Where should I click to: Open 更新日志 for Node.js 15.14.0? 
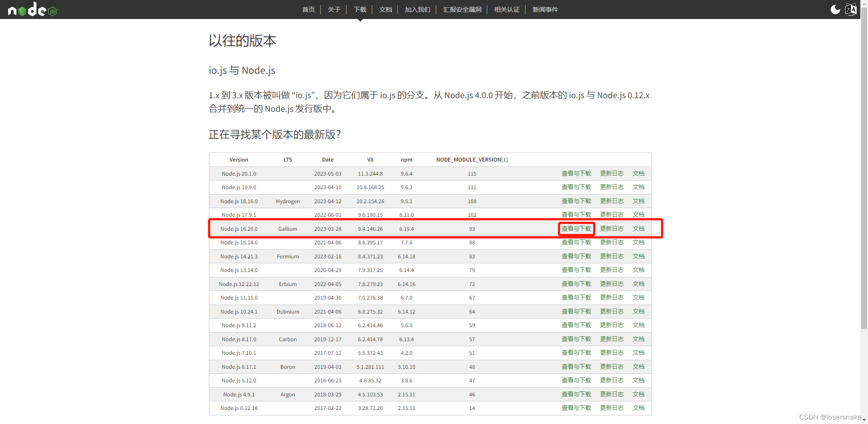pyautogui.click(x=612, y=243)
